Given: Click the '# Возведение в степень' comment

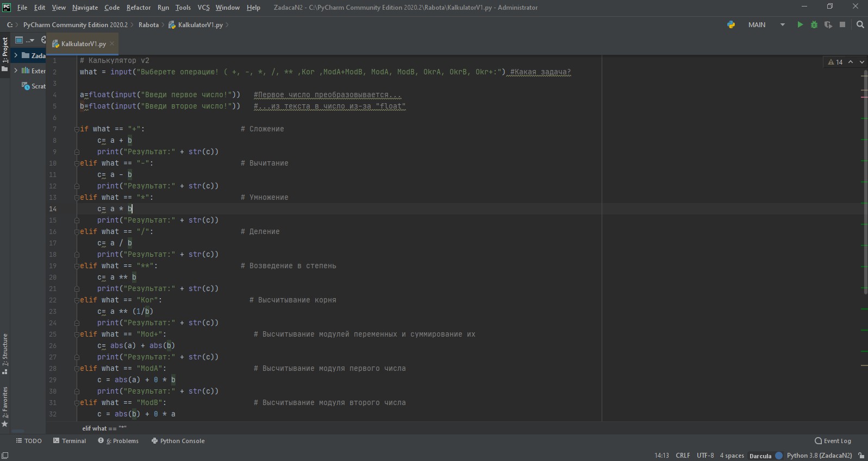Looking at the screenshot, I should pos(289,266).
